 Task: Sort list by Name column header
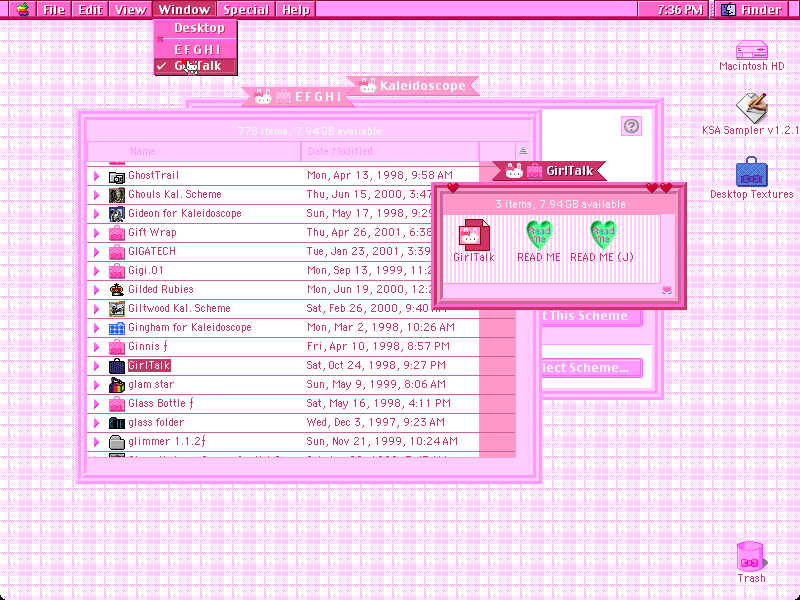tap(194, 151)
